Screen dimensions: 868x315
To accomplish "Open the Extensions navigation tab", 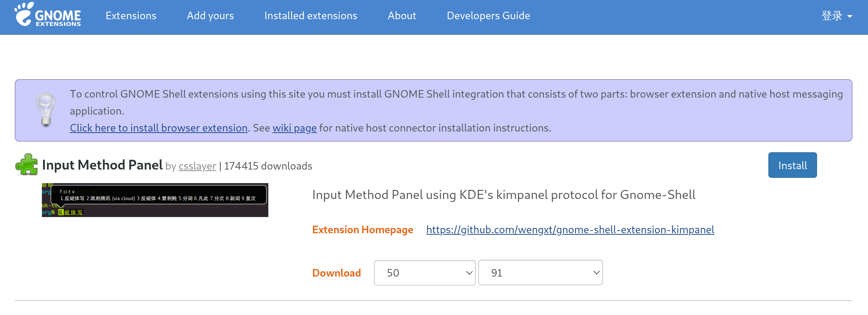I will click(x=131, y=16).
